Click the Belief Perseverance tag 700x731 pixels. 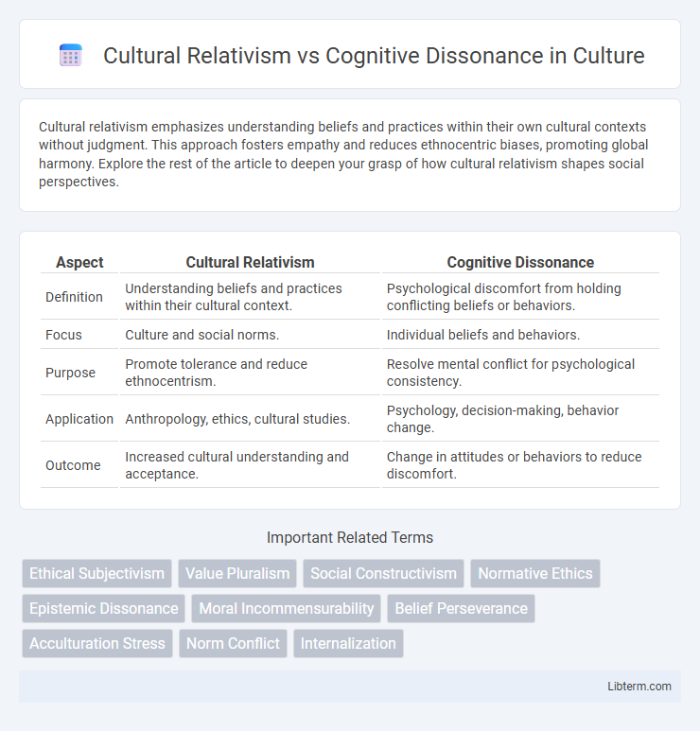coord(462,608)
